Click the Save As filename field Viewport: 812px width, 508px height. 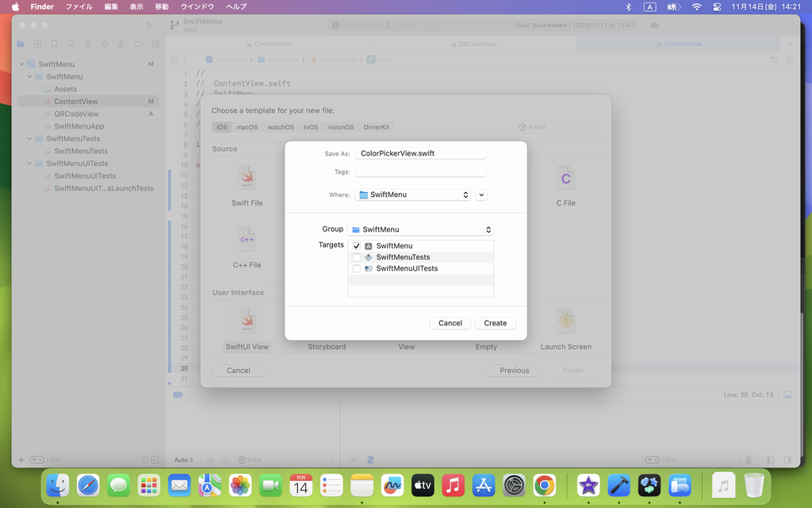click(420, 153)
